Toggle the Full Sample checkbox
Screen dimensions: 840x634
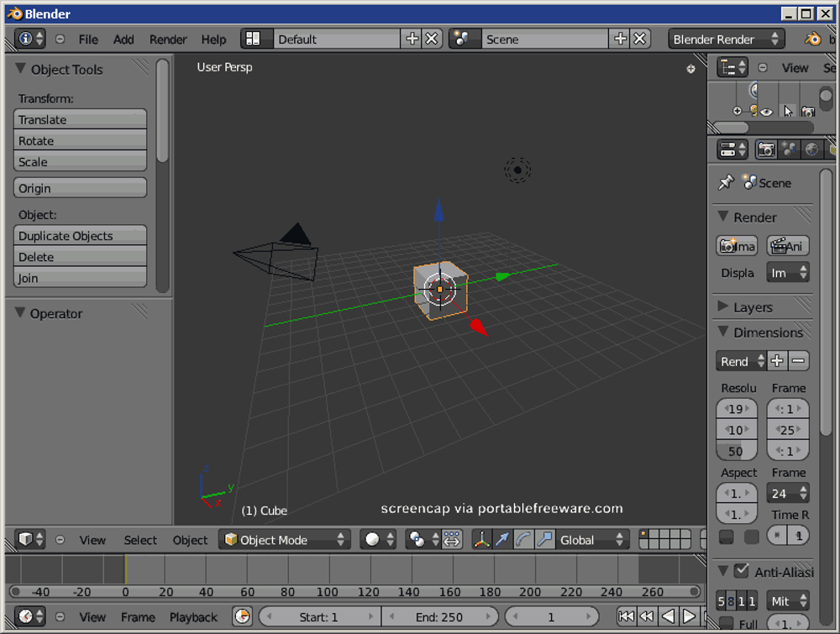pyautogui.click(x=726, y=623)
